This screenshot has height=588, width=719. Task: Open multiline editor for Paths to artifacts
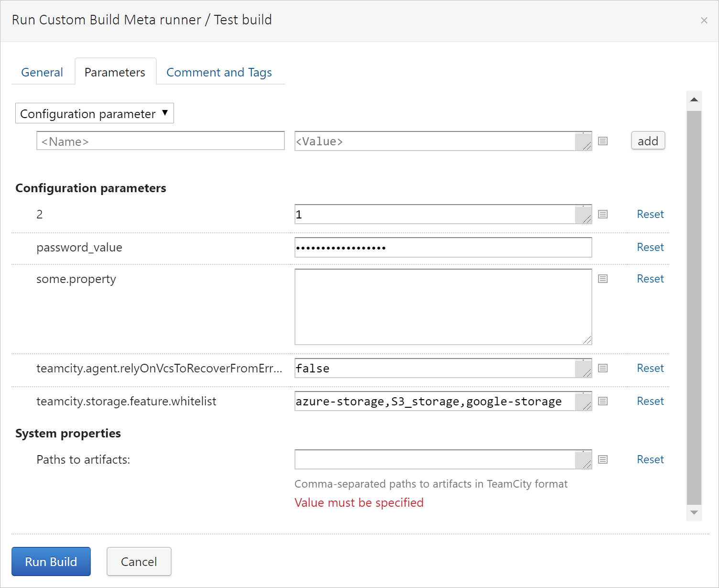tap(602, 459)
